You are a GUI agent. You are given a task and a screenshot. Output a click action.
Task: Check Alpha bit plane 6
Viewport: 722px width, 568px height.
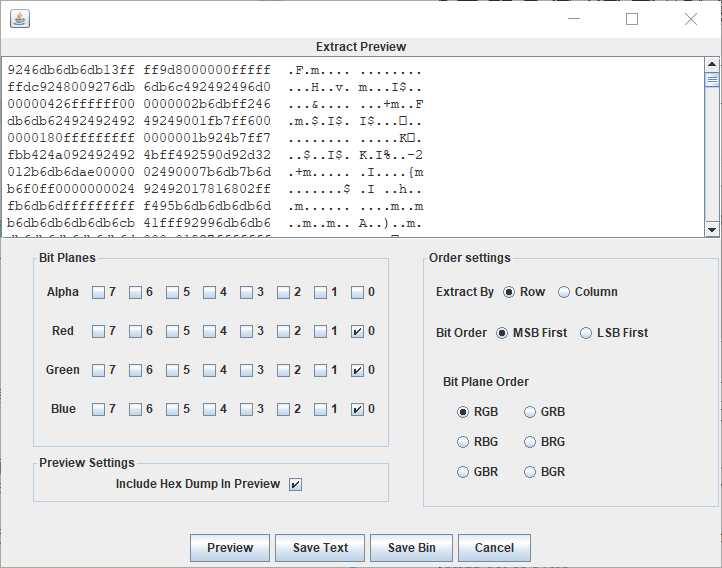pos(135,292)
